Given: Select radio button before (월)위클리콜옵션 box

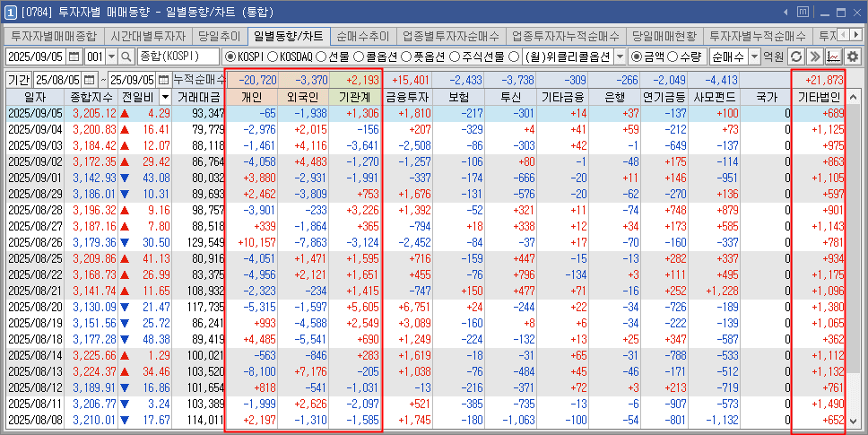Looking at the screenshot, I should 514,57.
